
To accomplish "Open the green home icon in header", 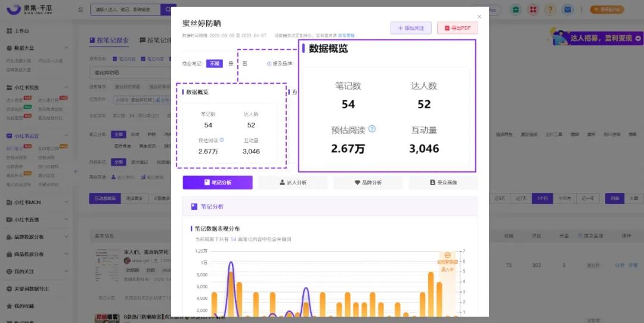I will pyautogui.click(x=515, y=10).
